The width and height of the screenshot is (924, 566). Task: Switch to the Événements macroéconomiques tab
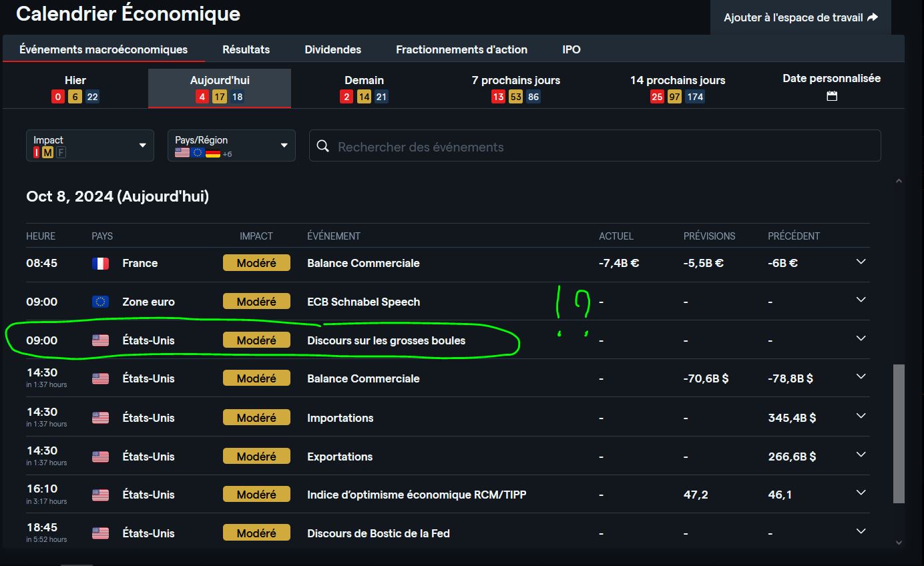pyautogui.click(x=103, y=49)
